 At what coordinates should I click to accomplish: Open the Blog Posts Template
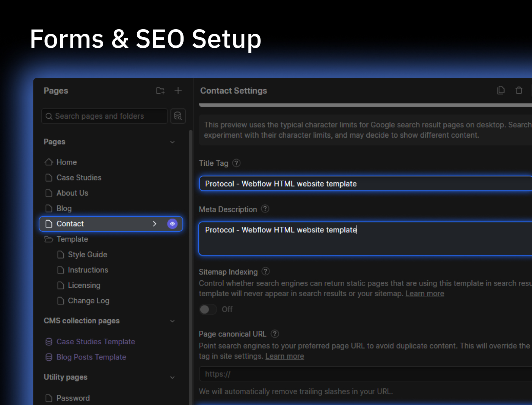tap(91, 357)
